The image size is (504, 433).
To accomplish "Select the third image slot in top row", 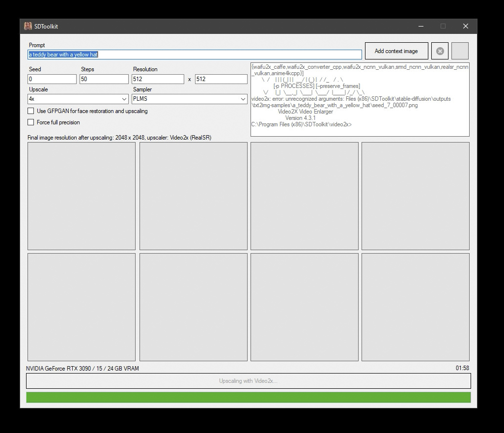I will 305,196.
